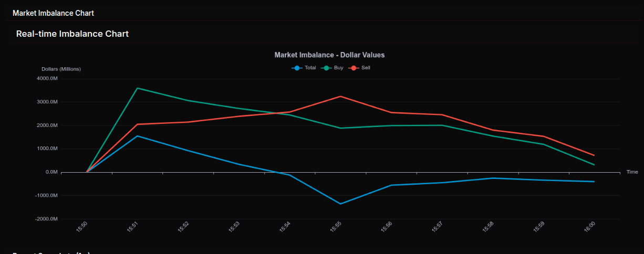Click the Market Imbalance - Dollar Values title
The height and width of the screenshot is (254, 644).
329,55
